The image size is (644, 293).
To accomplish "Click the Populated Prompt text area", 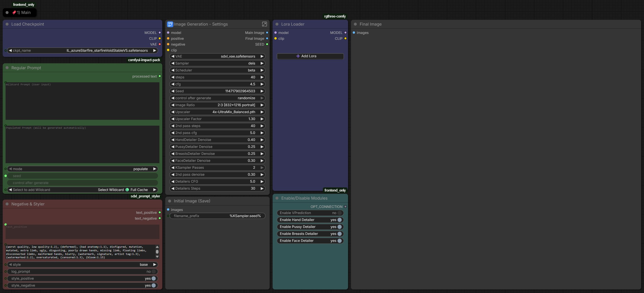I will (x=82, y=144).
